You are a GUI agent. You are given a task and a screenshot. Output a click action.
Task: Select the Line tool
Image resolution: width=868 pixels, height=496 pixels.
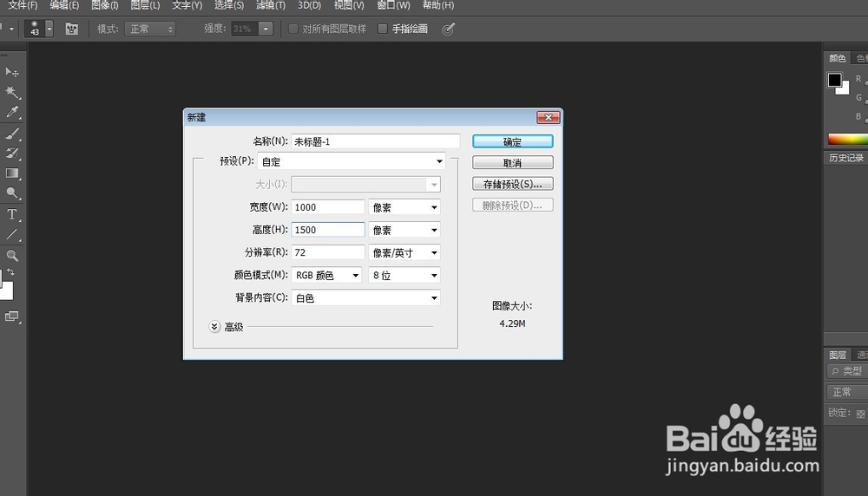click(x=11, y=234)
